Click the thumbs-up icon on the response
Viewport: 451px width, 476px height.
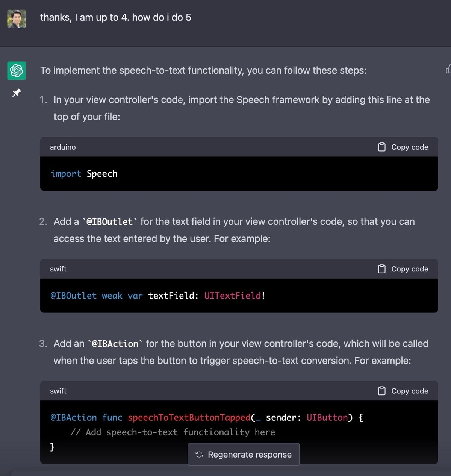(448, 69)
